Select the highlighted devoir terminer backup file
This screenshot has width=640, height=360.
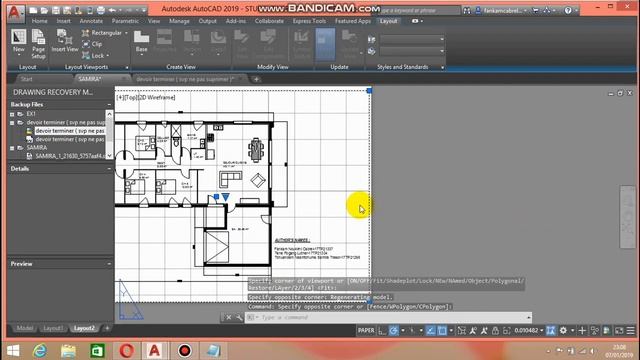coord(70,131)
